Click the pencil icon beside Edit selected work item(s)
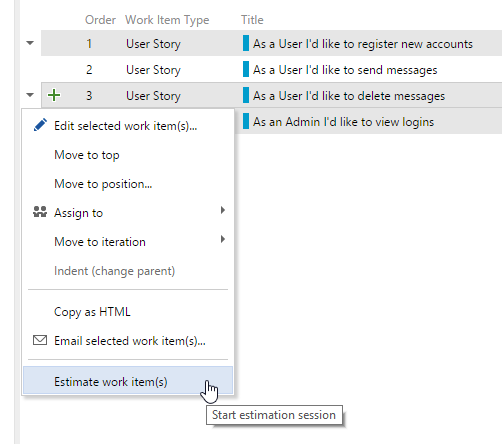502x444 pixels. [40, 125]
